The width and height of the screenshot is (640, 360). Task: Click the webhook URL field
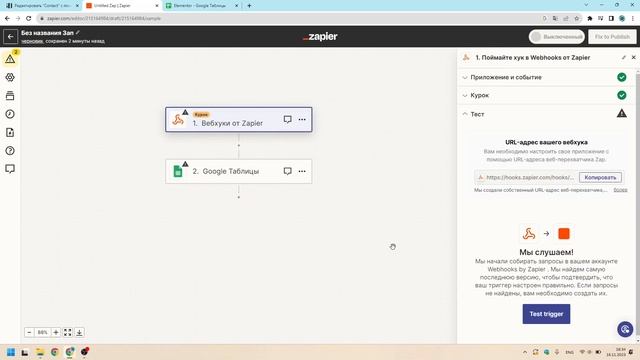point(526,177)
